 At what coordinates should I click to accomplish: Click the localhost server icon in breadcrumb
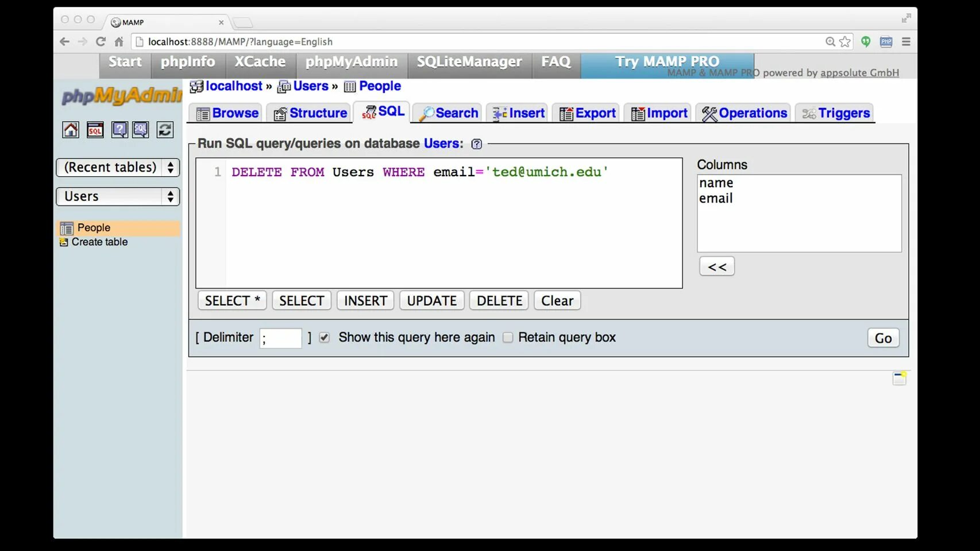point(196,87)
